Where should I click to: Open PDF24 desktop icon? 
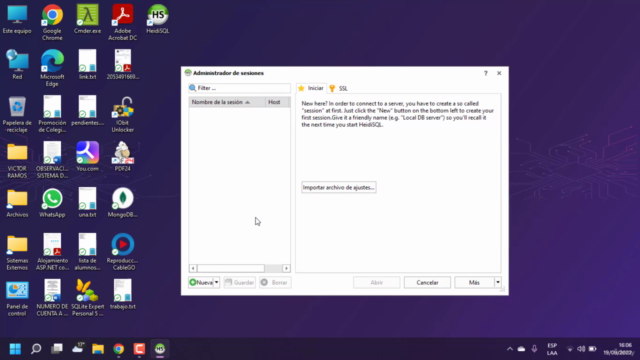coord(122,156)
